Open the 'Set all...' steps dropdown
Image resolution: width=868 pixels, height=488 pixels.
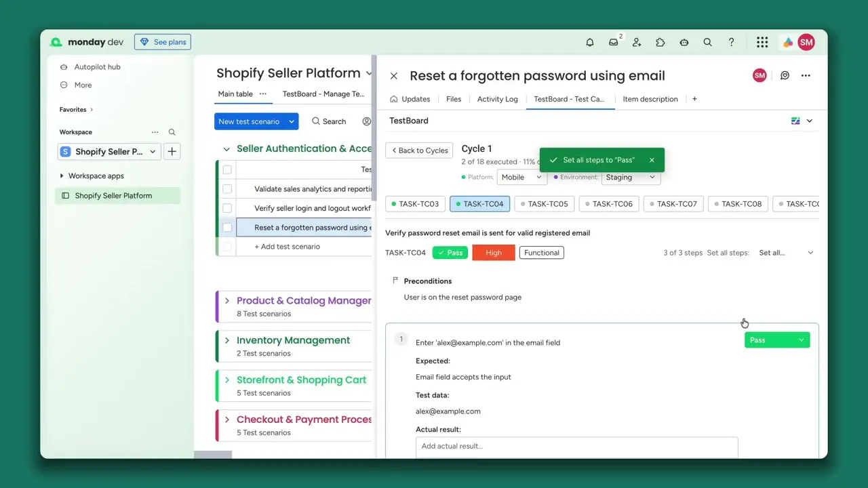click(x=786, y=253)
